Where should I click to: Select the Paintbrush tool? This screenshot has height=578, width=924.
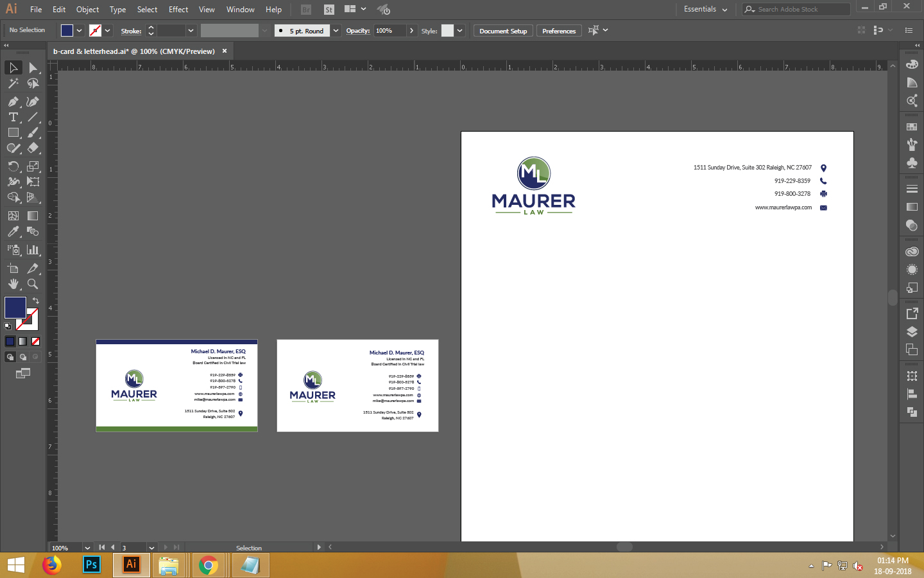[x=33, y=132]
